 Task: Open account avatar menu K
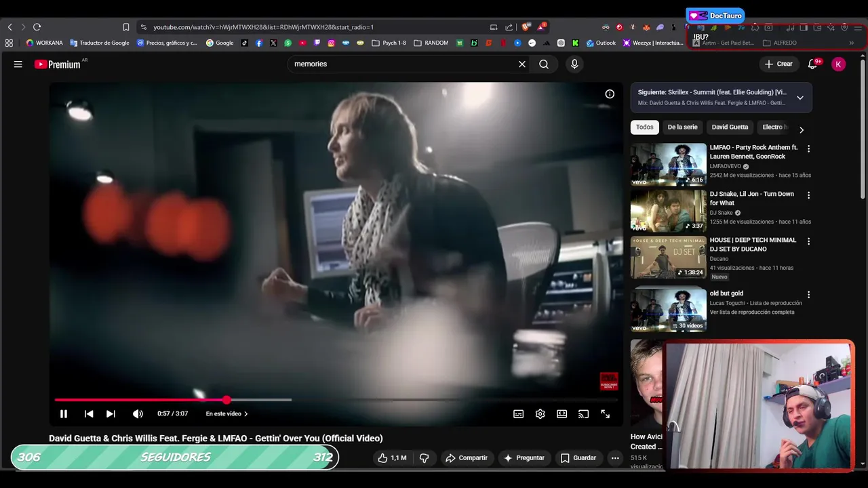[839, 64]
